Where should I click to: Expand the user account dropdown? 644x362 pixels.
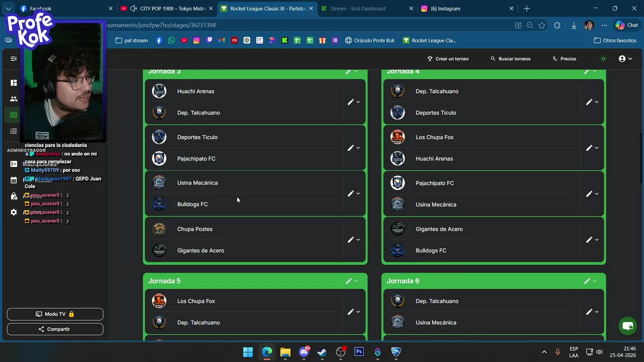tap(625, 59)
